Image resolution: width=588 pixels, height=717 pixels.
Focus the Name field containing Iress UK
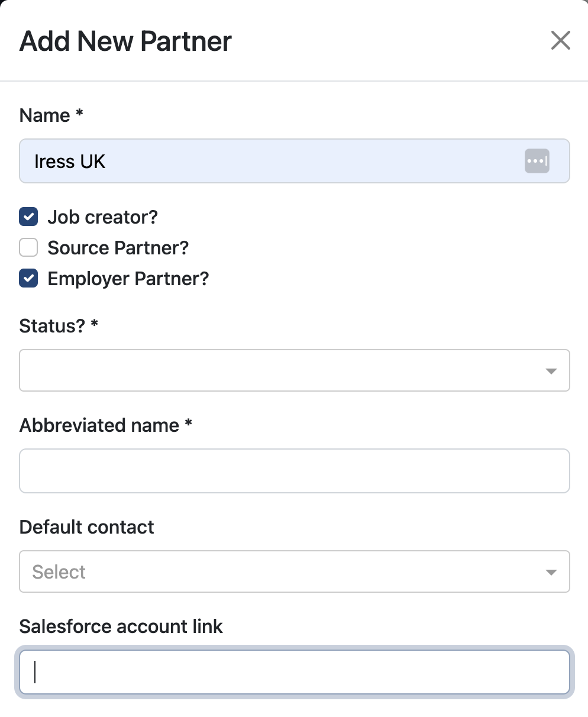tap(266, 161)
